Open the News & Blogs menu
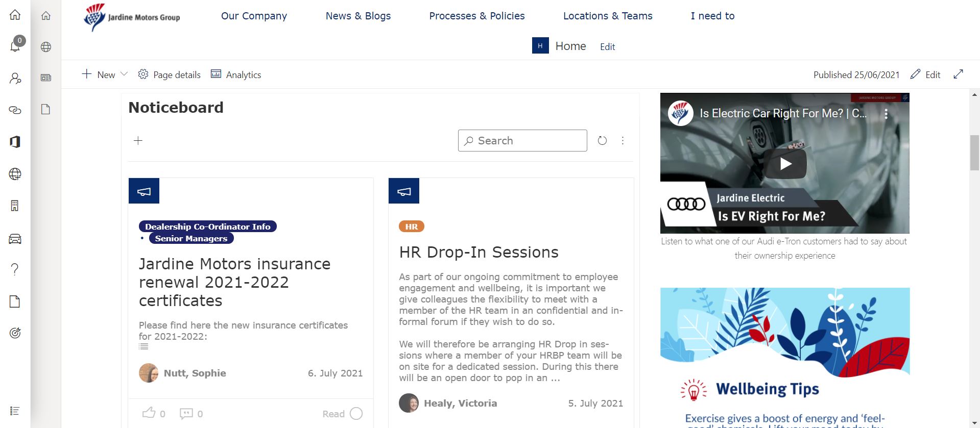980x428 pixels. click(x=358, y=16)
